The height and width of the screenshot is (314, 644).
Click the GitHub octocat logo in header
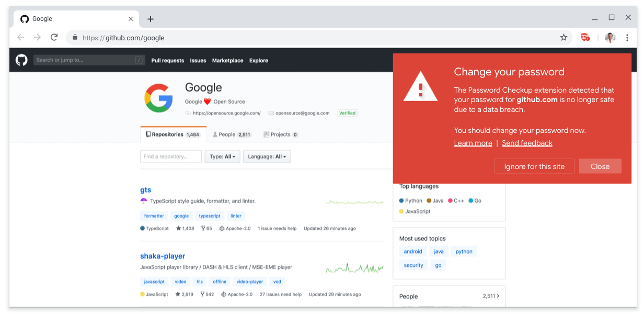tap(21, 60)
